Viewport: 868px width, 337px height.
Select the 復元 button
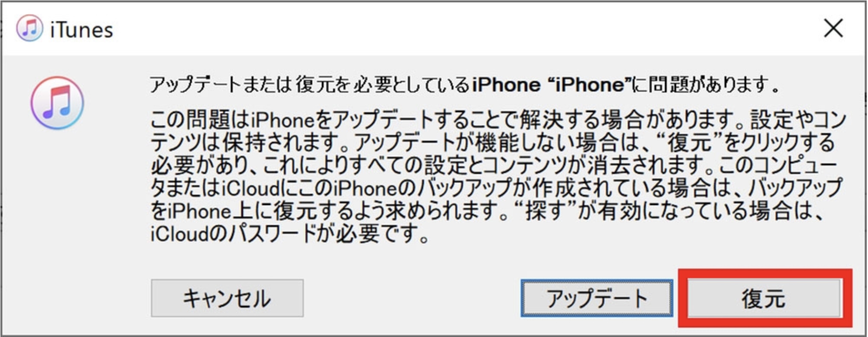(x=764, y=298)
